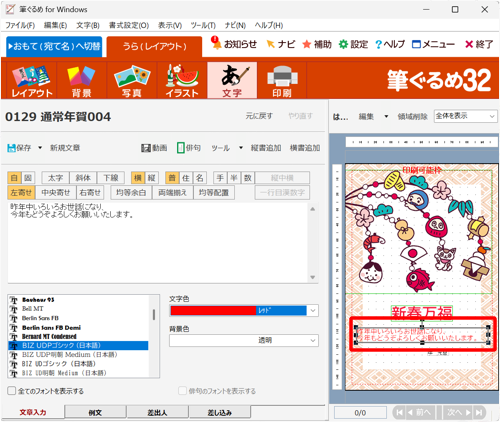Toggle the 白 style button

14,178
